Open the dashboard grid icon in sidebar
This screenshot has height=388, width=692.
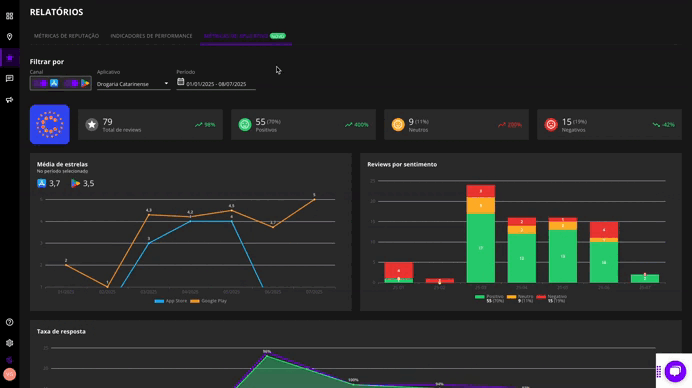9,16
